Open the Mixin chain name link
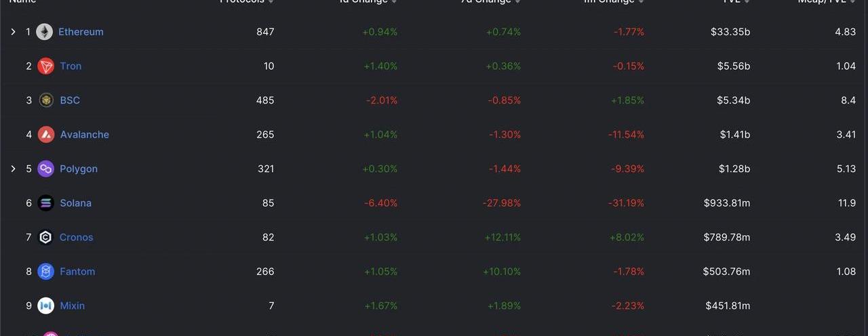Image resolution: width=868 pixels, height=336 pixels. (72, 306)
